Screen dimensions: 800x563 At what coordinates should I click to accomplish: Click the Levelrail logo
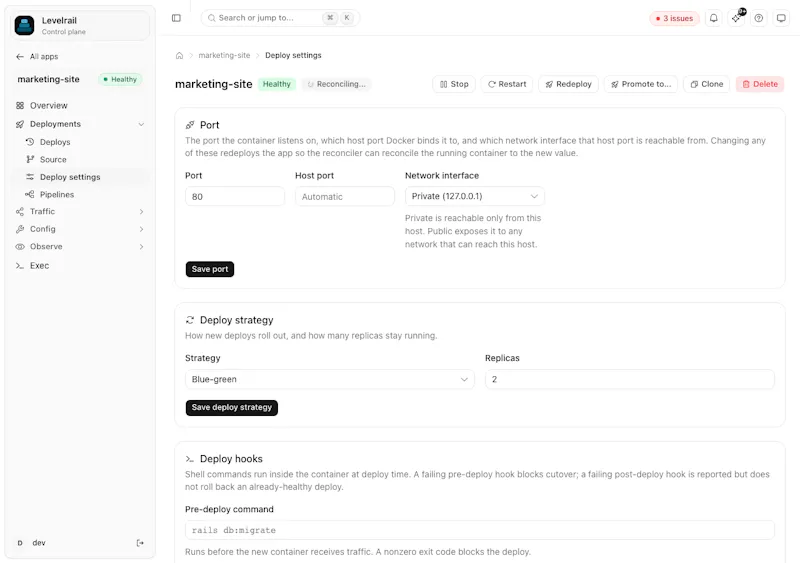[24, 25]
